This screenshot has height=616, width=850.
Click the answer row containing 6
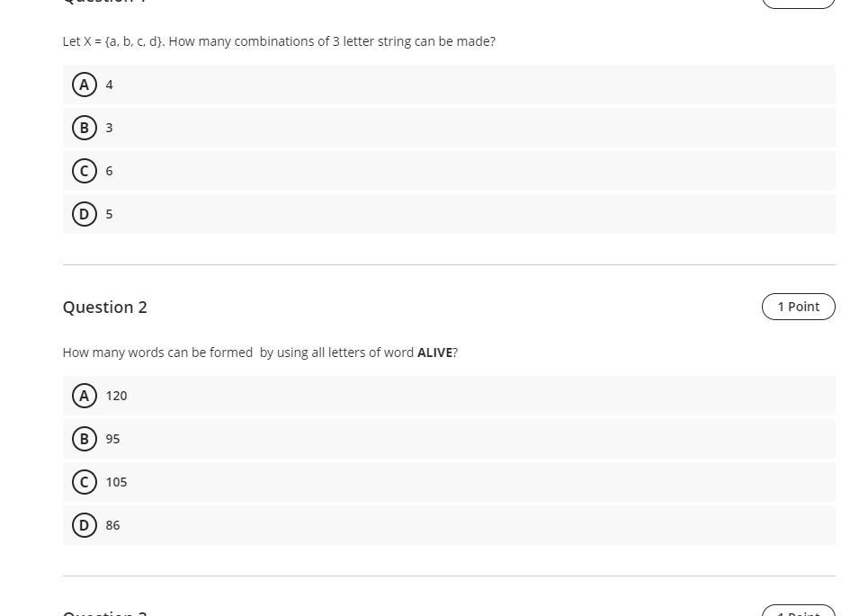[x=449, y=171]
